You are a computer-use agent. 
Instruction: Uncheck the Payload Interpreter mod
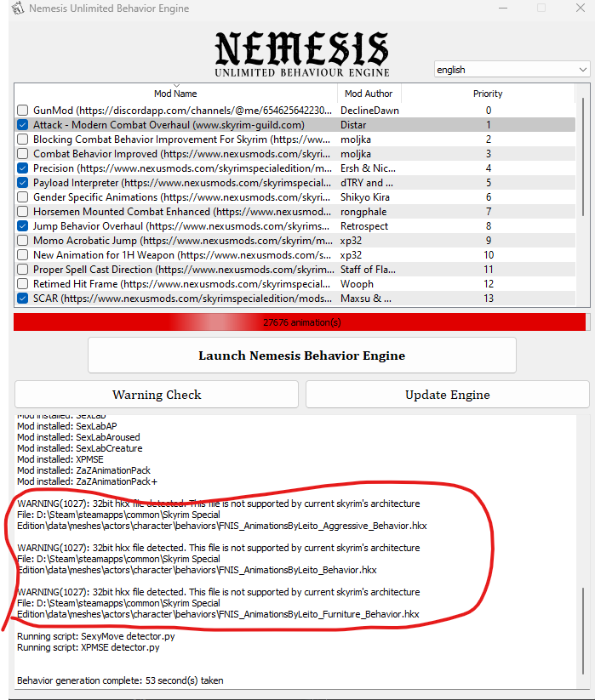pyautogui.click(x=22, y=183)
